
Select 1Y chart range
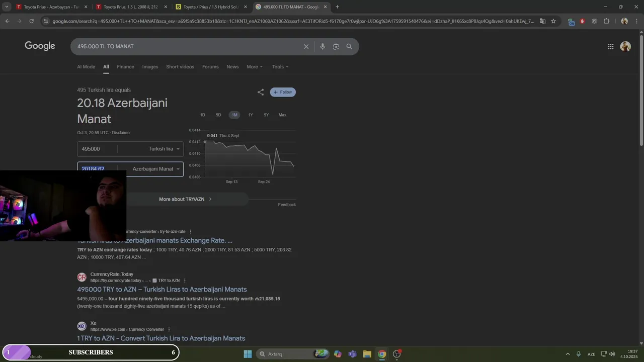pyautogui.click(x=251, y=115)
